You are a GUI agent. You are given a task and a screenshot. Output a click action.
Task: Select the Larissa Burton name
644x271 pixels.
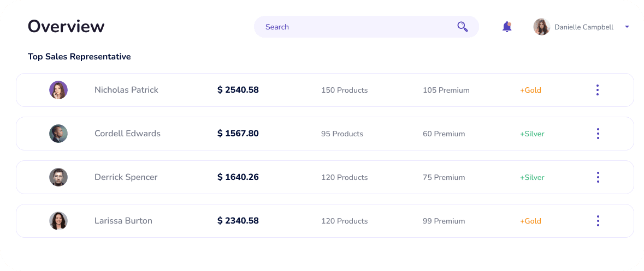coord(123,221)
